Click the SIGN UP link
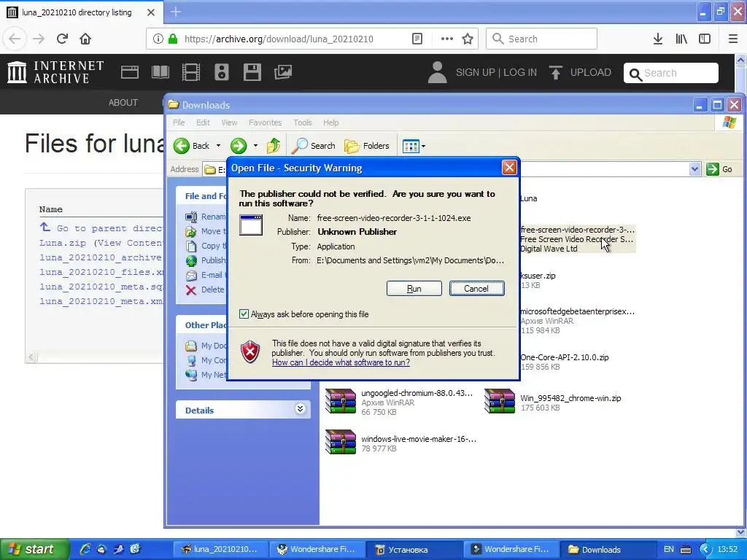Image resolution: width=747 pixels, height=560 pixels. 475,72
